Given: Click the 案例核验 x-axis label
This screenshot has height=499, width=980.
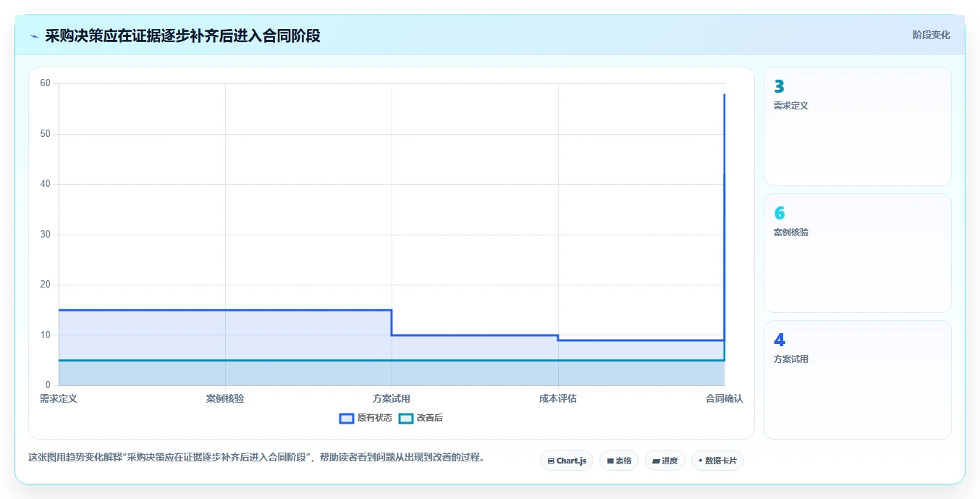Looking at the screenshot, I should click(x=225, y=398).
